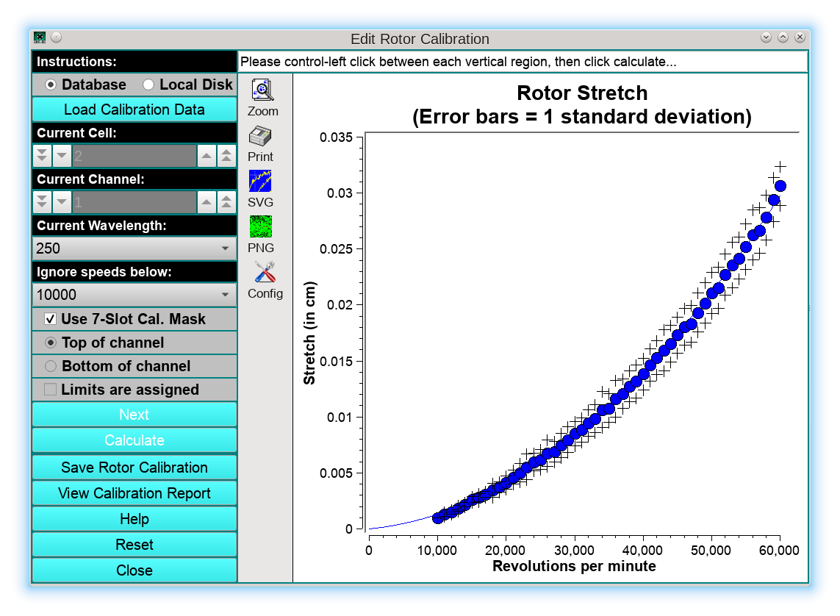Click the round pin button beside the window icon

57,37
